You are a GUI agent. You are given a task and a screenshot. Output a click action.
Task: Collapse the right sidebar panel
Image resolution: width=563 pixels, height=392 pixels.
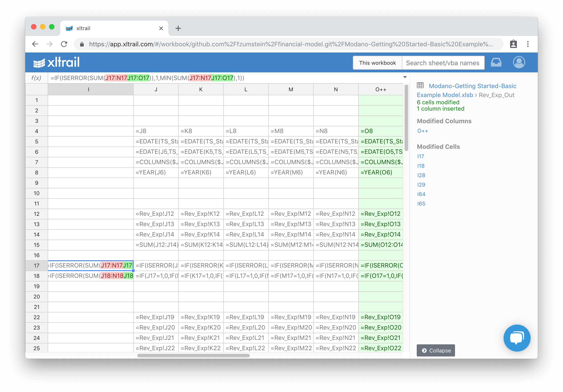(x=435, y=350)
